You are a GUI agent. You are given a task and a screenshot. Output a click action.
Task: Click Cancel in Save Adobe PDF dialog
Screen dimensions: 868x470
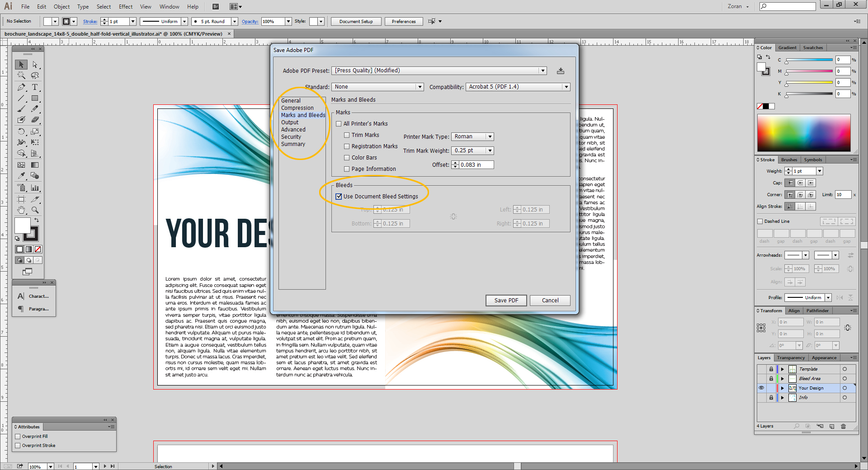550,301
